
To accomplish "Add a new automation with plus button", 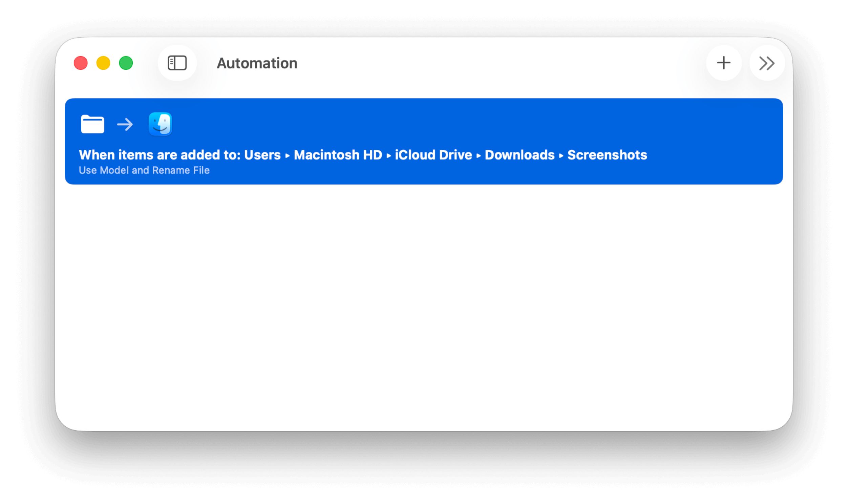I will [x=723, y=63].
